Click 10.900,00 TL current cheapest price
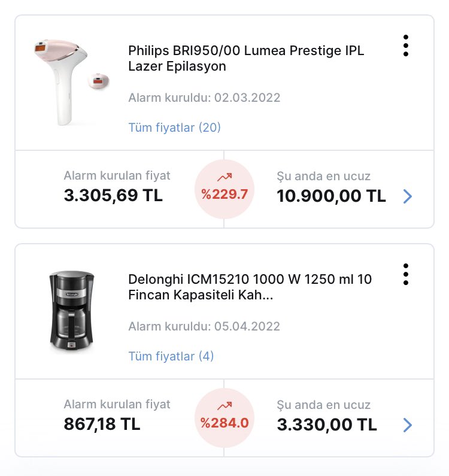 tap(331, 196)
